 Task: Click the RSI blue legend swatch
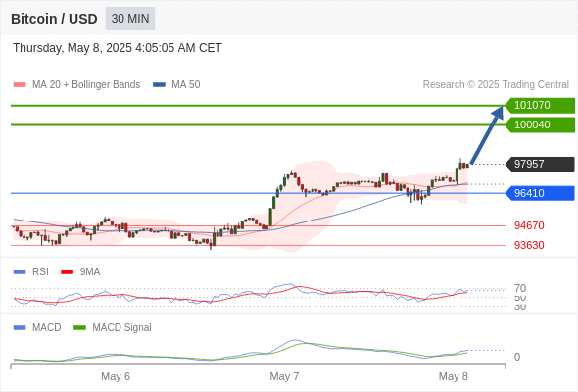coord(20,272)
